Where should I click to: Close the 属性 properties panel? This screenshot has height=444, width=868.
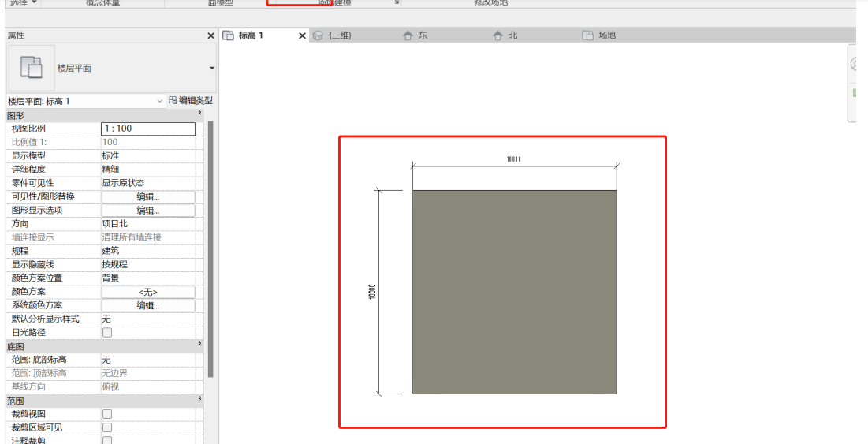tap(211, 36)
